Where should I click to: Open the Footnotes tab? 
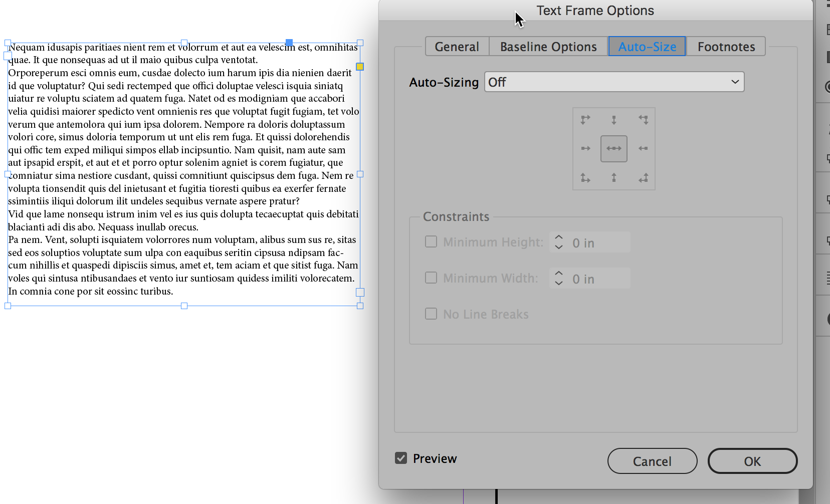(x=726, y=46)
